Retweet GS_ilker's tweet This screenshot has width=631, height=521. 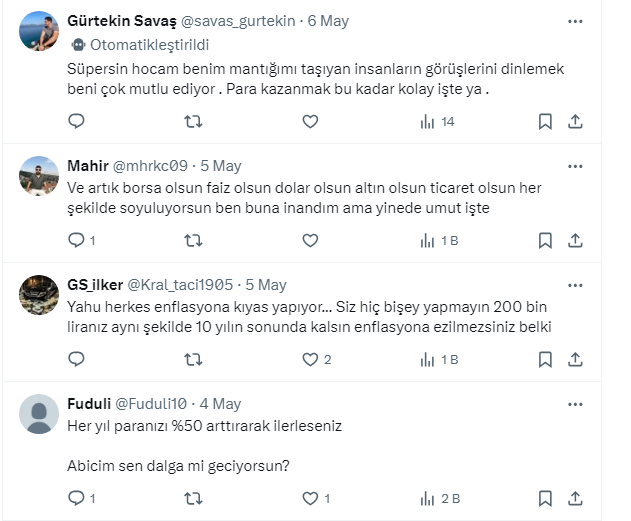(194, 359)
